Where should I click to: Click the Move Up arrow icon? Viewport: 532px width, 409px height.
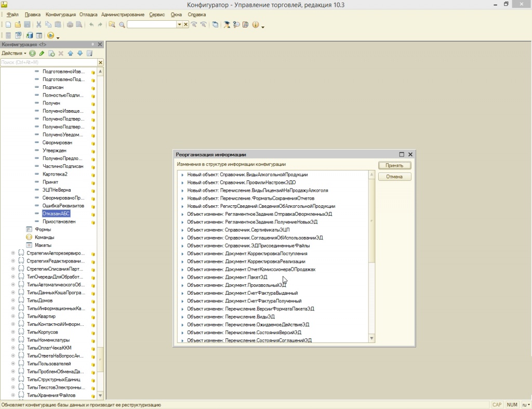point(70,54)
